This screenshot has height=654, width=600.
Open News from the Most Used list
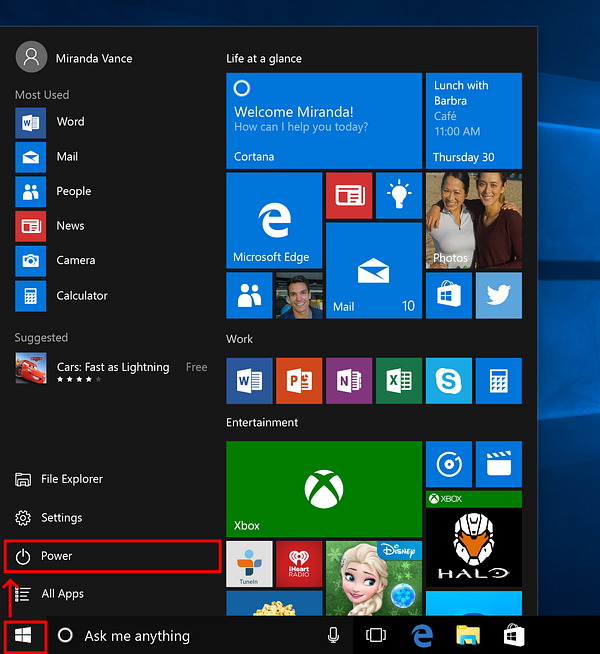(50, 226)
